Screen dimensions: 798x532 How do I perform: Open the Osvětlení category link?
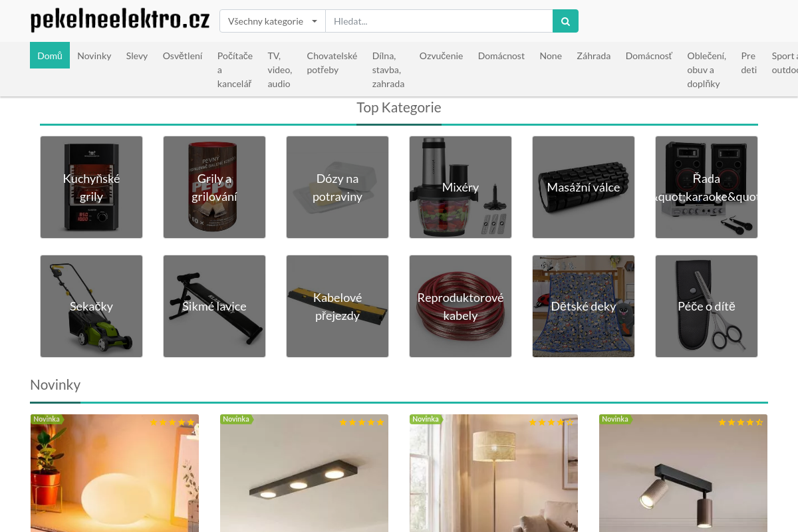(182, 56)
